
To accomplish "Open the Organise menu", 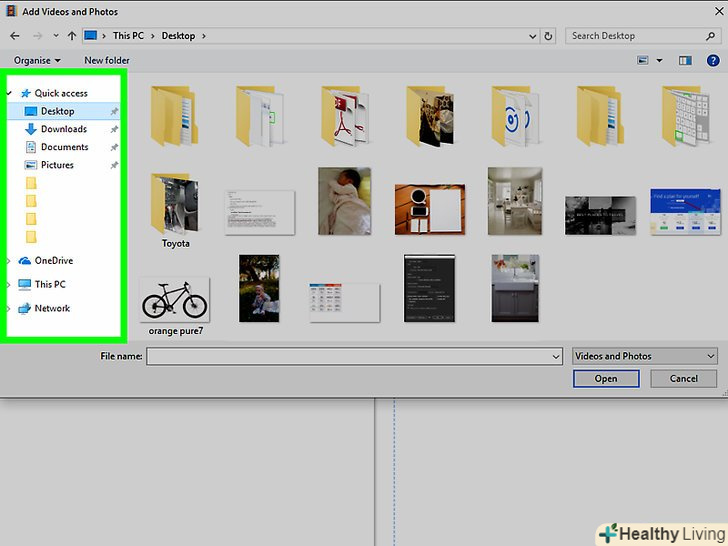I will tap(37, 60).
